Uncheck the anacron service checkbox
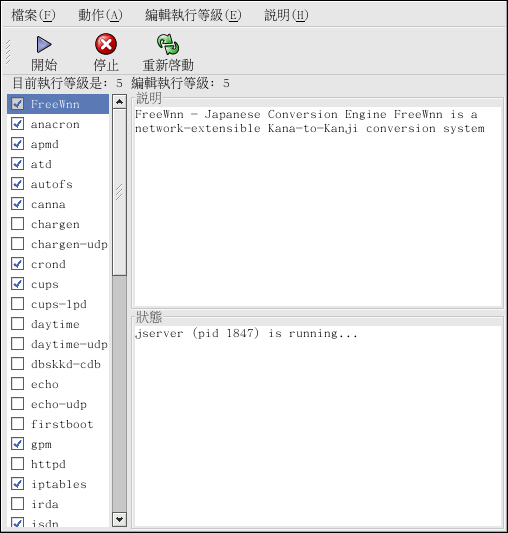Image resolution: width=508 pixels, height=533 pixels. click(x=17, y=124)
